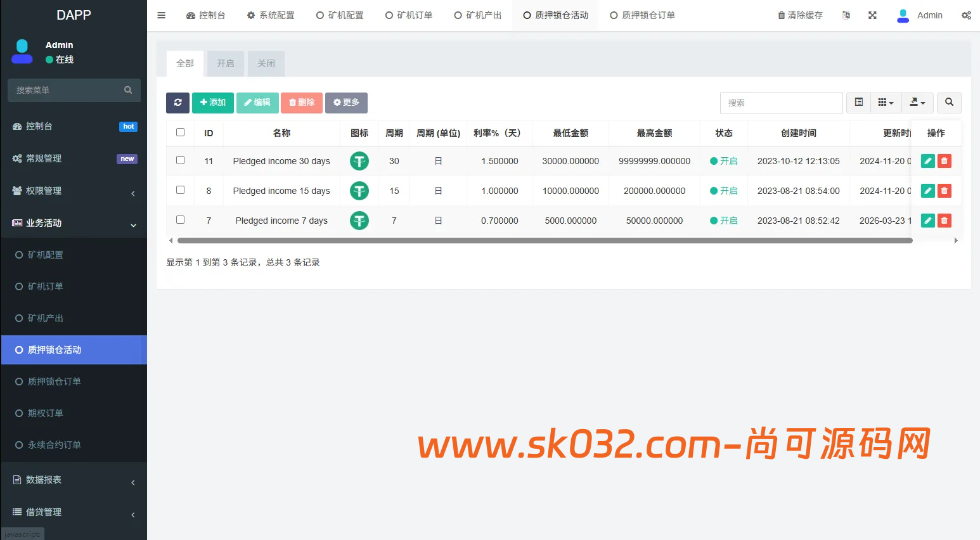
Task: Click the Tether icon for ID 11
Action: pos(359,161)
